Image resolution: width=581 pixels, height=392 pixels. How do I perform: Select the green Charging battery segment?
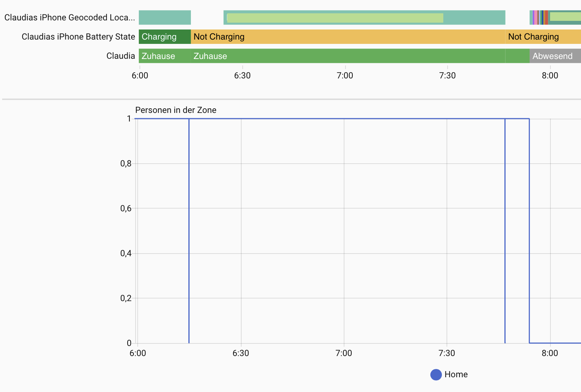[165, 37]
